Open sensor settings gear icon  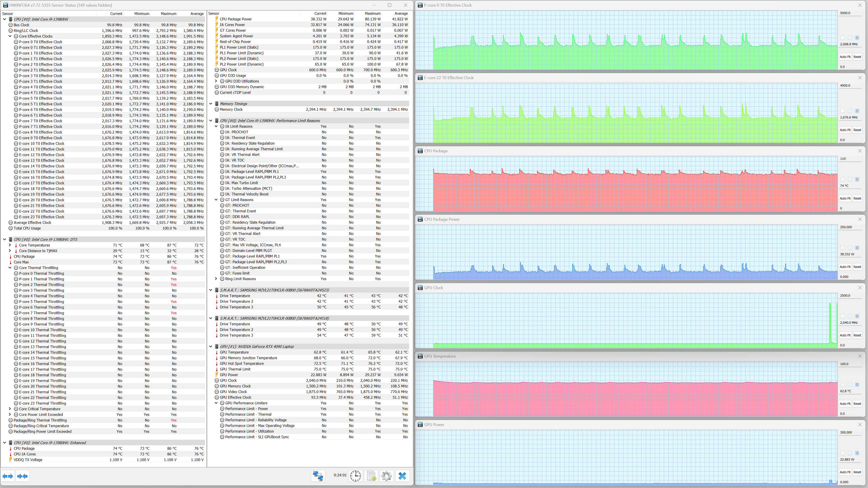click(x=387, y=476)
